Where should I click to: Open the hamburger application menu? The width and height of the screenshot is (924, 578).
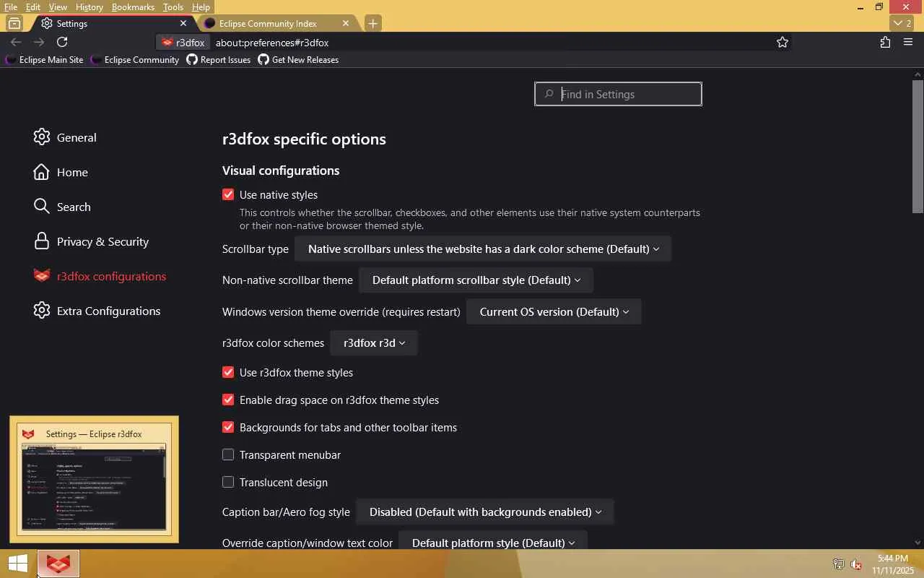coord(908,43)
